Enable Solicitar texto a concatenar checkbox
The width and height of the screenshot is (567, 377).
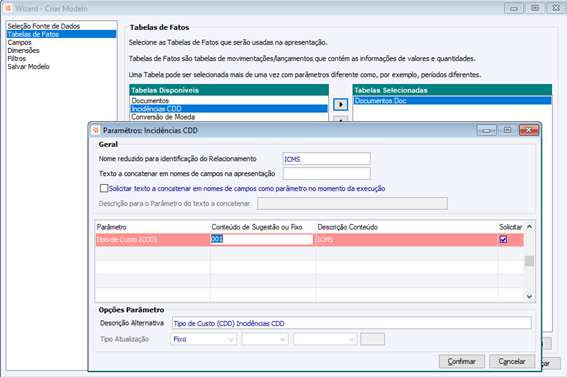pos(104,188)
